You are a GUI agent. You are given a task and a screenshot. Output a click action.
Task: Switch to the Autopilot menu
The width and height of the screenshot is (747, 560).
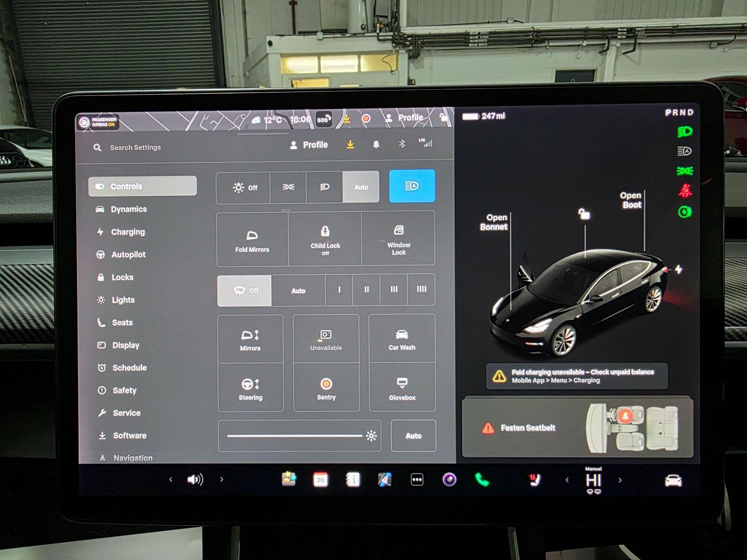[128, 255]
